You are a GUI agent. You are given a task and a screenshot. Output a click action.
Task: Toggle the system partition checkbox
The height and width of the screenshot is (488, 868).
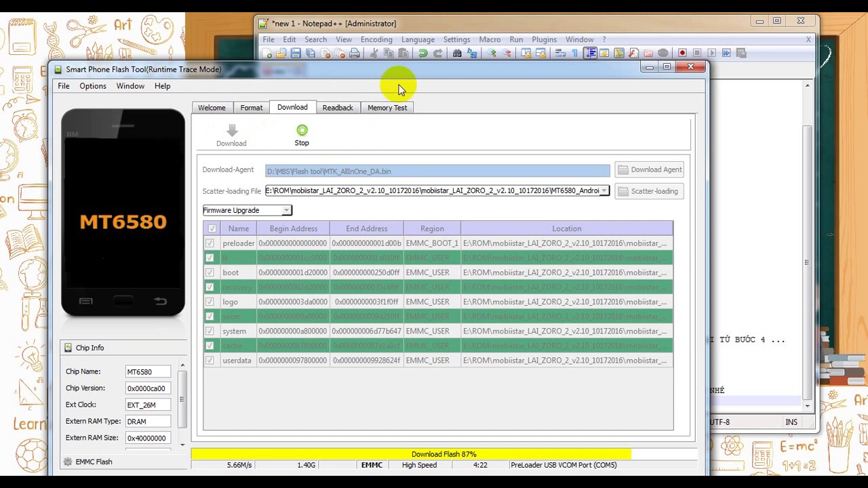210,331
